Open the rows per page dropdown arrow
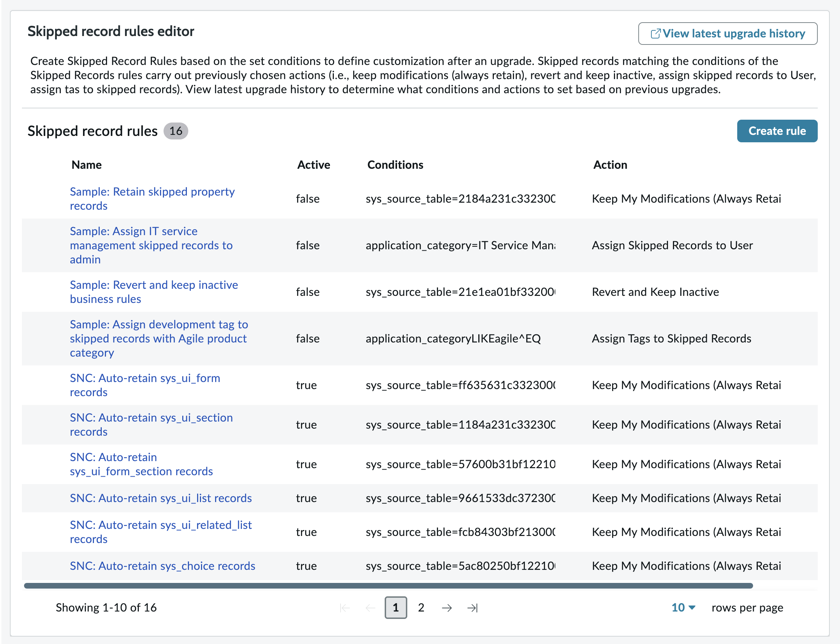Image resolution: width=840 pixels, height=644 pixels. pos(692,608)
